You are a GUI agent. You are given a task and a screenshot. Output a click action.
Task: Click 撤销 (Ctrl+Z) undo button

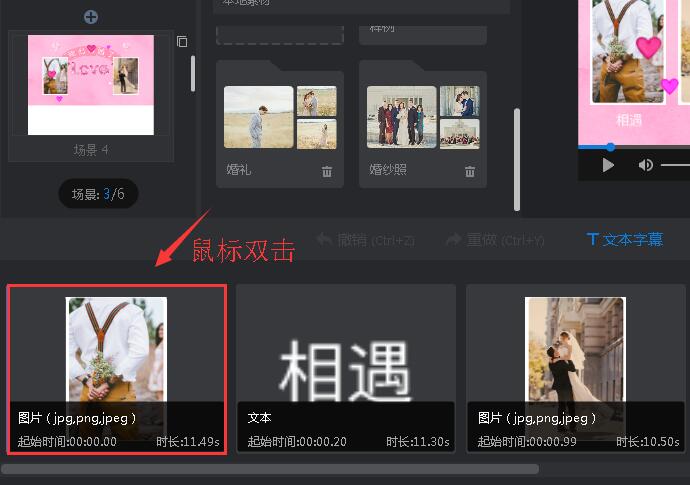tap(366, 240)
